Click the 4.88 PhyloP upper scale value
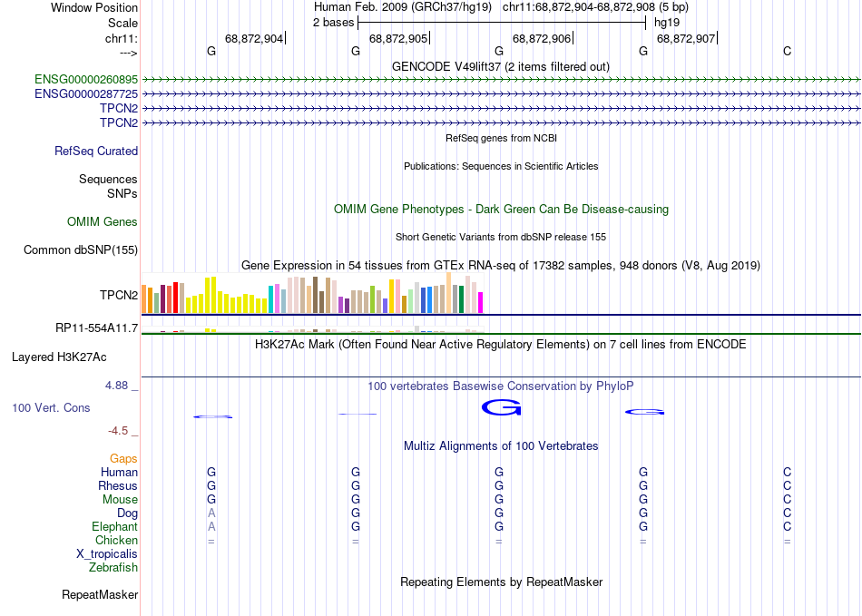Viewport: 862px width, 616px height. click(116, 386)
